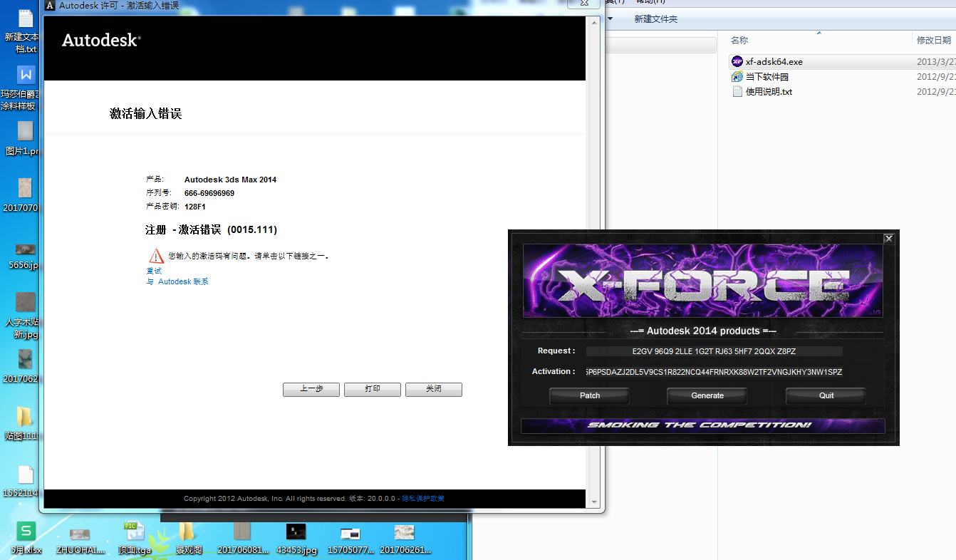Click the 打印 (Print) button
The height and width of the screenshot is (560, 956).
[373, 390]
